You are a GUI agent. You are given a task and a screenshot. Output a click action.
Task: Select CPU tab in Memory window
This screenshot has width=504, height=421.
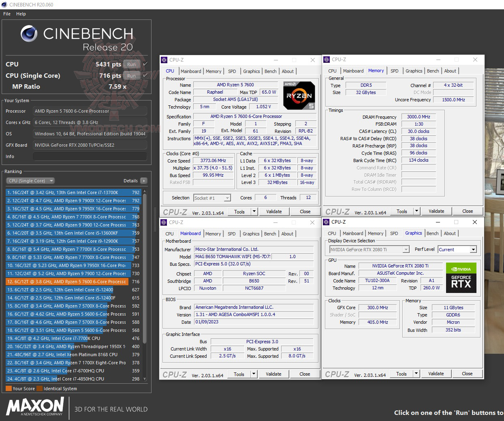coord(332,71)
